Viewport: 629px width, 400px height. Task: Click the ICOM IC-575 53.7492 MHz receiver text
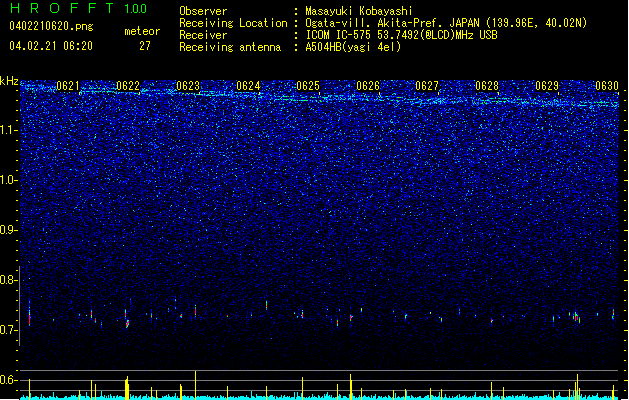(x=401, y=35)
